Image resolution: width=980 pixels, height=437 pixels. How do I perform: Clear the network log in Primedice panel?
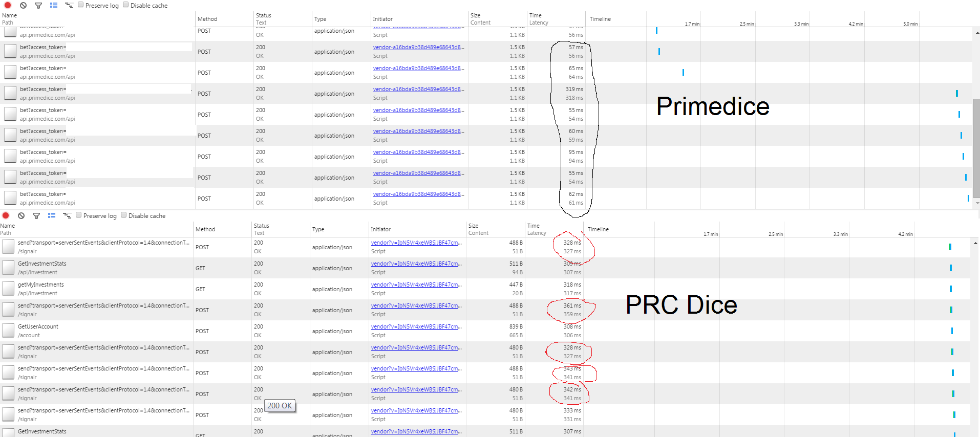pos(23,5)
